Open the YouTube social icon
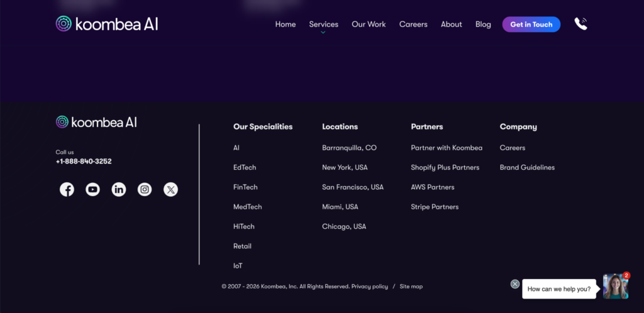 92,189
